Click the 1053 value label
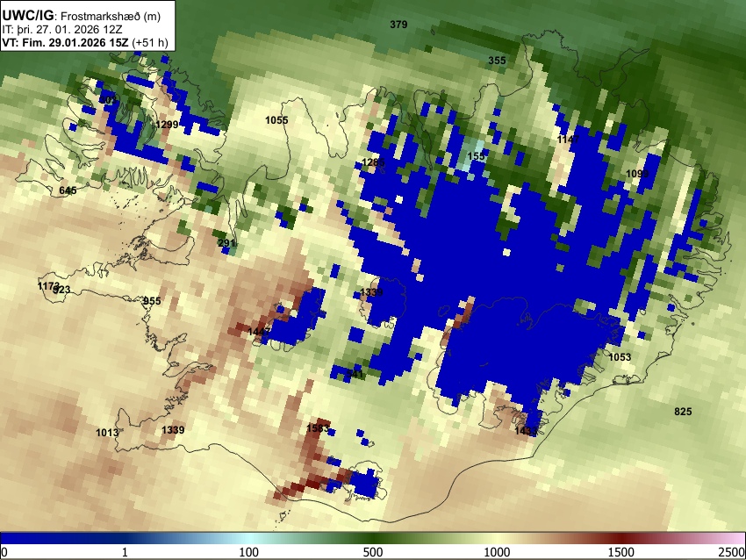This screenshot has width=746, height=560. [620, 357]
